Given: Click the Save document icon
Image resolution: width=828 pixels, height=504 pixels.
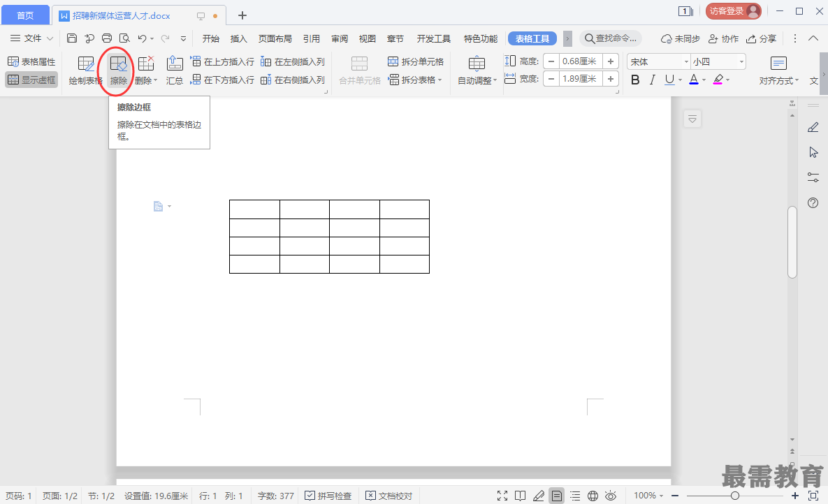Looking at the screenshot, I should (x=72, y=38).
